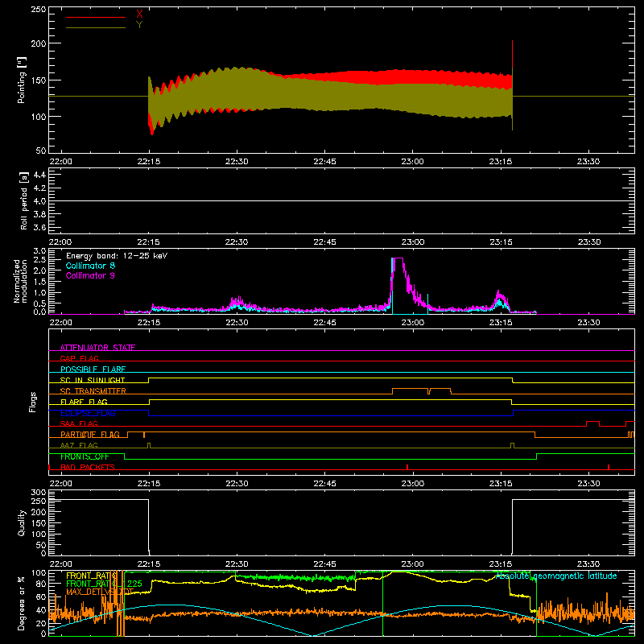Click the SC_TRANSMITTER flag label

coord(93,390)
